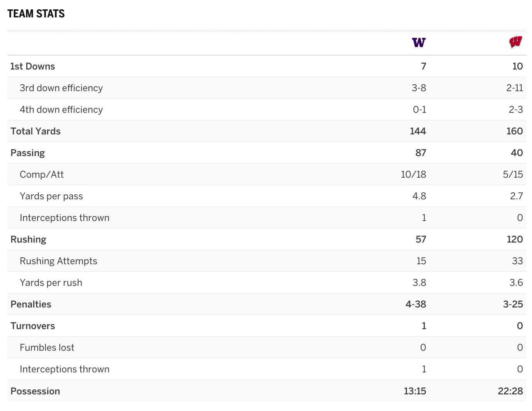Image resolution: width=532 pixels, height=411 pixels.
Task: Select the Fumbles lost label
Action: coord(47,348)
